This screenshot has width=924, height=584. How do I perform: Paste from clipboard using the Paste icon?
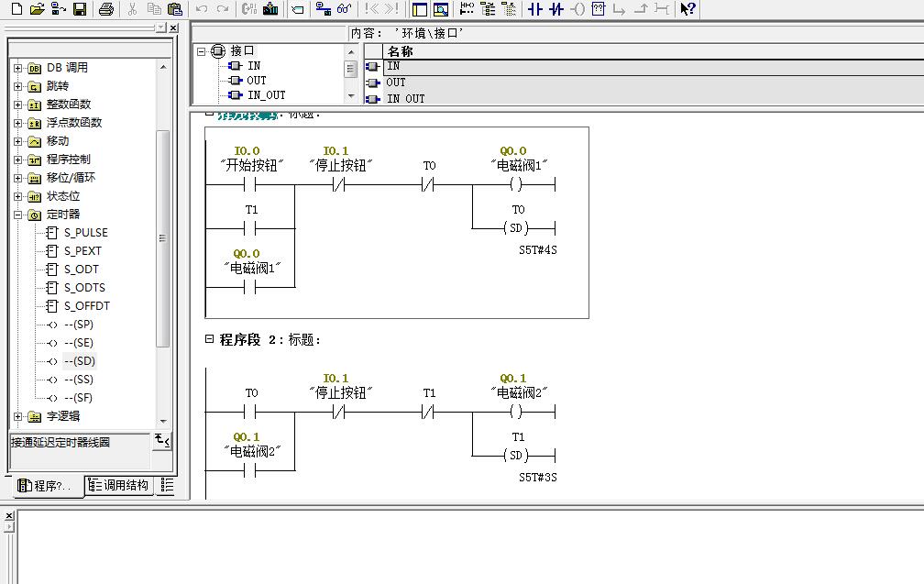point(175,9)
